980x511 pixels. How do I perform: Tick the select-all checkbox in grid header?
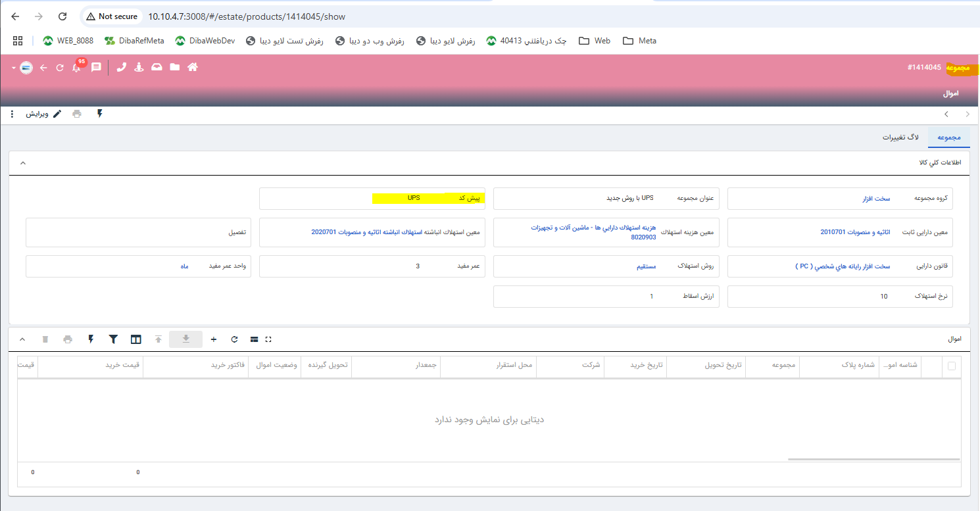pos(951,366)
